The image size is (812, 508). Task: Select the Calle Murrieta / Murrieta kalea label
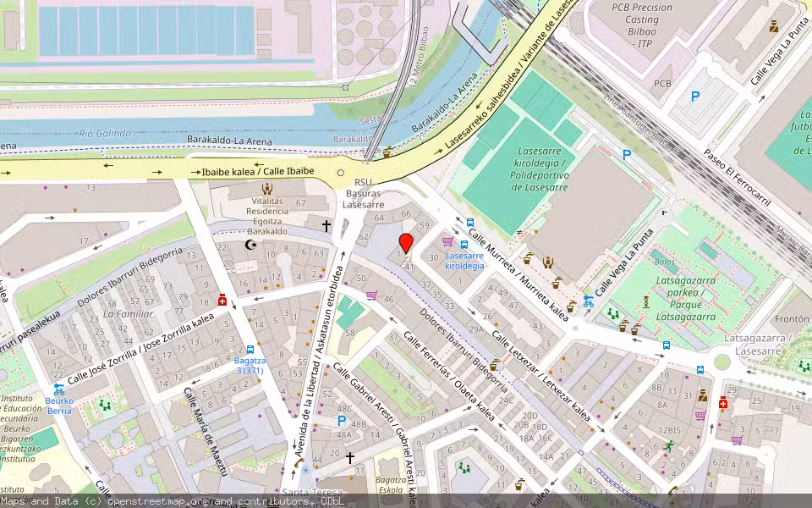[x=518, y=274]
